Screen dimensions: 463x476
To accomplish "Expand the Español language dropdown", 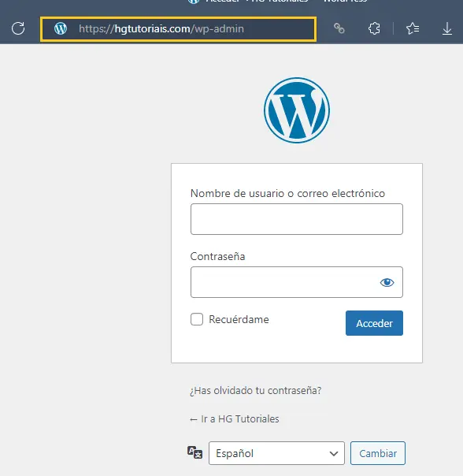I will click(276, 453).
